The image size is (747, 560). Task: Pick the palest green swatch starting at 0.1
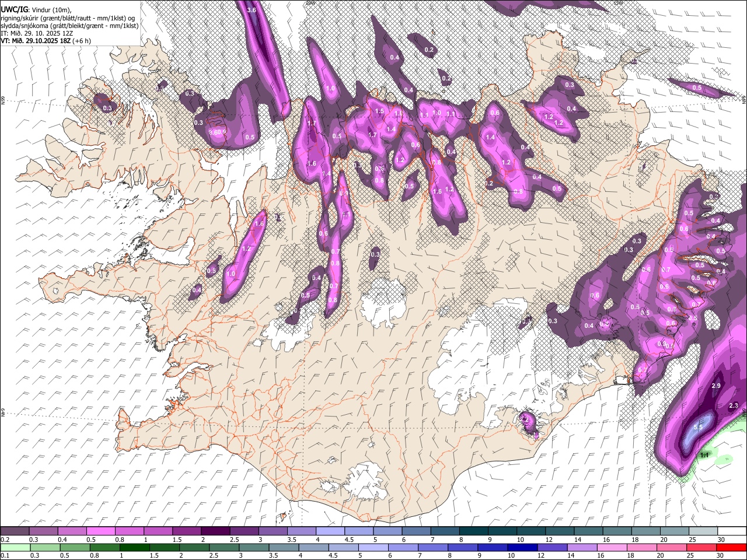click(x=15, y=547)
